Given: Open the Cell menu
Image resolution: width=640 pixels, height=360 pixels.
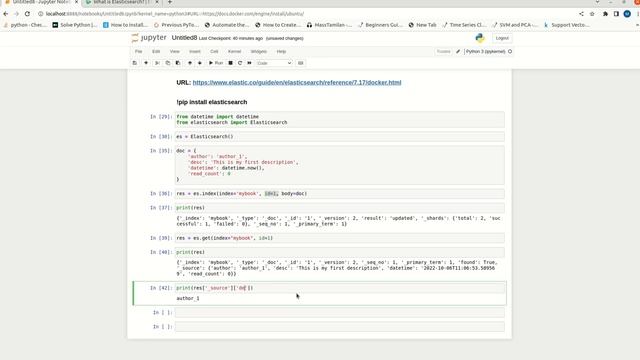Looking at the screenshot, I should [x=214, y=51].
